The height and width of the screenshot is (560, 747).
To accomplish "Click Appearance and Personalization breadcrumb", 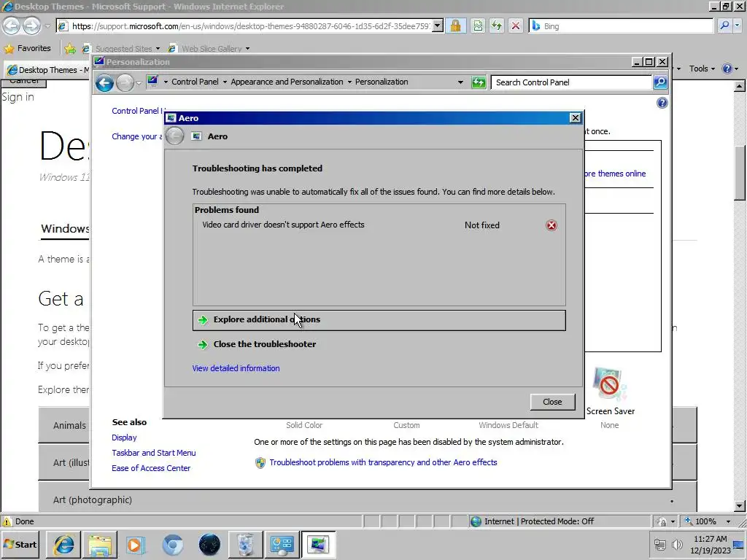I will (287, 82).
